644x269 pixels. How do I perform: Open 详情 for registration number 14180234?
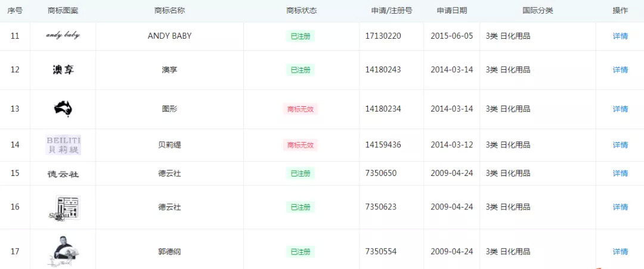pos(620,109)
